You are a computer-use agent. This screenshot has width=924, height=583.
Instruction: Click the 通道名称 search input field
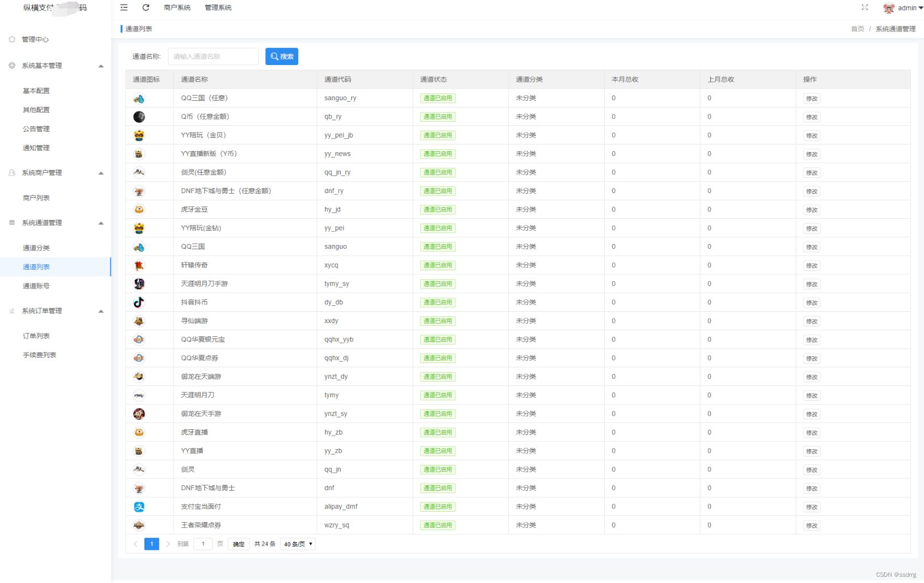[x=213, y=57]
